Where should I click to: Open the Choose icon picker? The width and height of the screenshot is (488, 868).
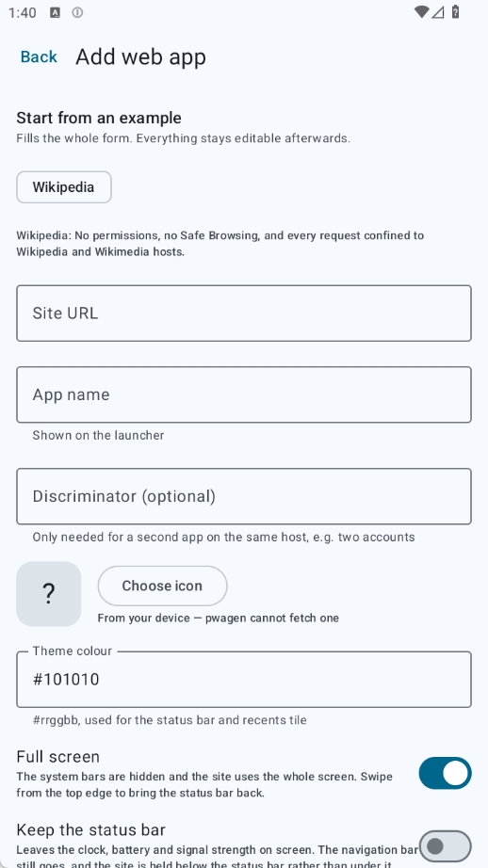pyautogui.click(x=162, y=586)
